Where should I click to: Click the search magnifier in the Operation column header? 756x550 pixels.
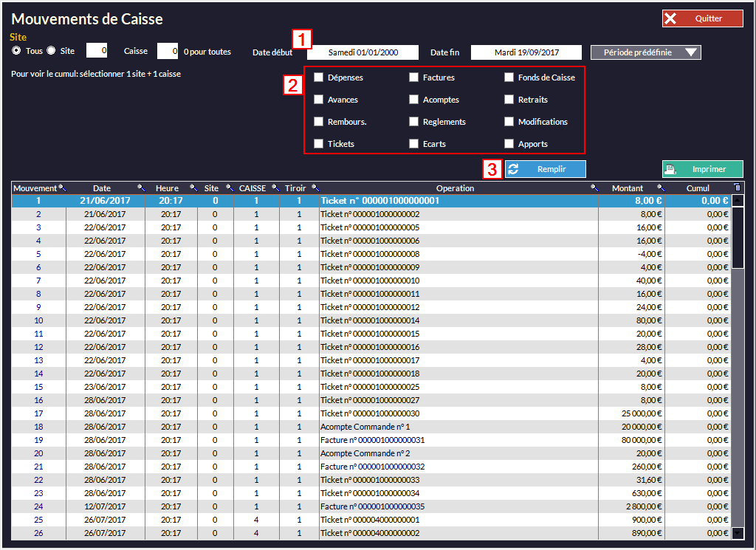click(594, 188)
